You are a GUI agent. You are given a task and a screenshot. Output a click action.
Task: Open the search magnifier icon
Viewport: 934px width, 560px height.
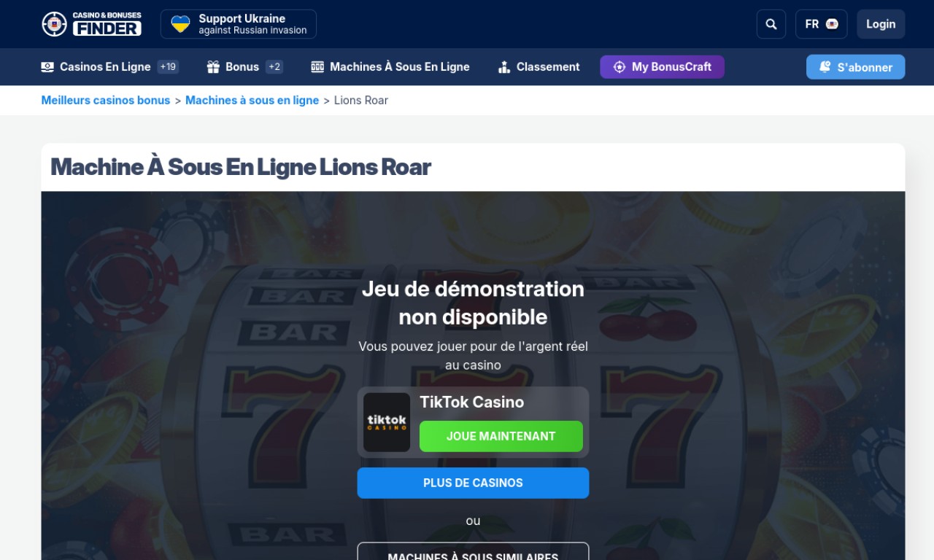771,24
